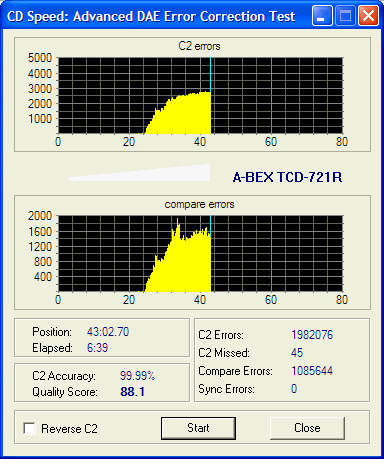Click the C2 errors graph title

pos(199,46)
